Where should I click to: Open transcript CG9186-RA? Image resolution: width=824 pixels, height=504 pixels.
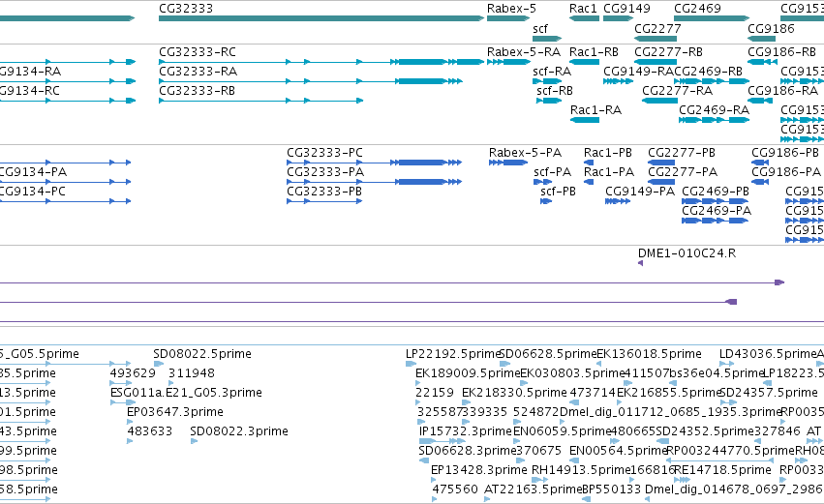(x=783, y=90)
